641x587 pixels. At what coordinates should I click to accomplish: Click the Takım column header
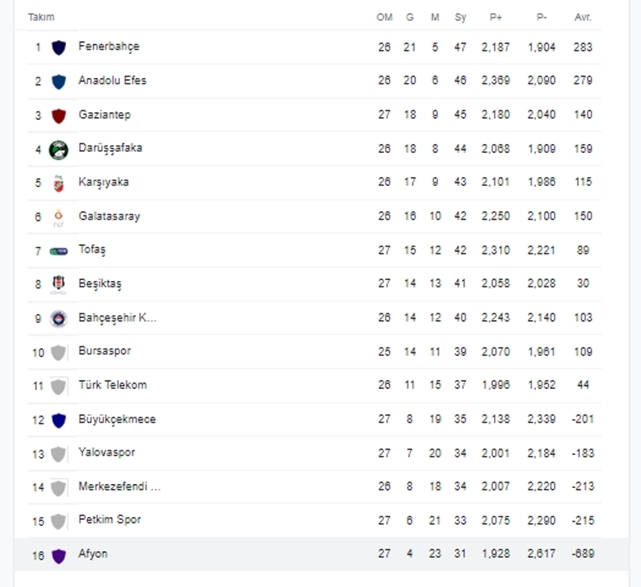pyautogui.click(x=41, y=17)
